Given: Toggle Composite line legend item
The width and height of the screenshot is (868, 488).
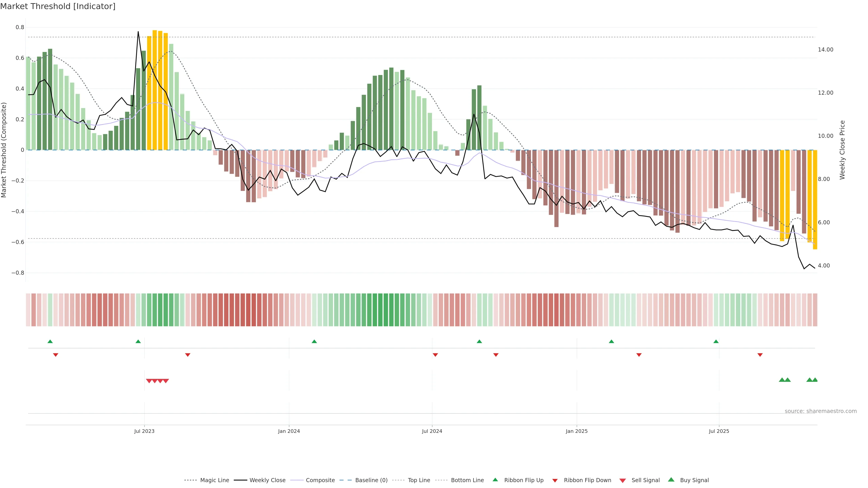Looking at the screenshot, I should [320, 480].
